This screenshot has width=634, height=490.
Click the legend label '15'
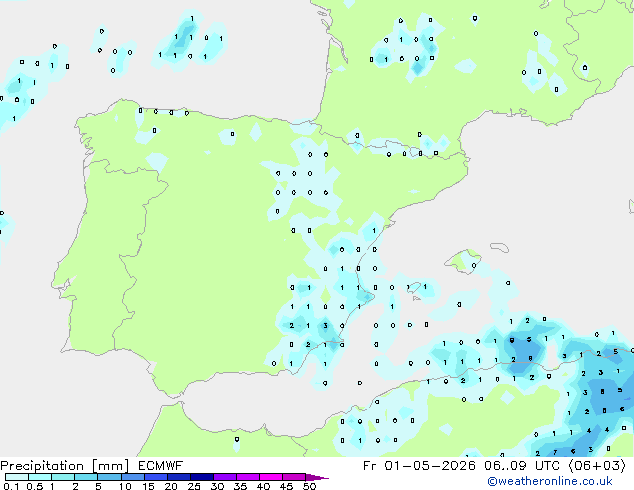[148, 486]
